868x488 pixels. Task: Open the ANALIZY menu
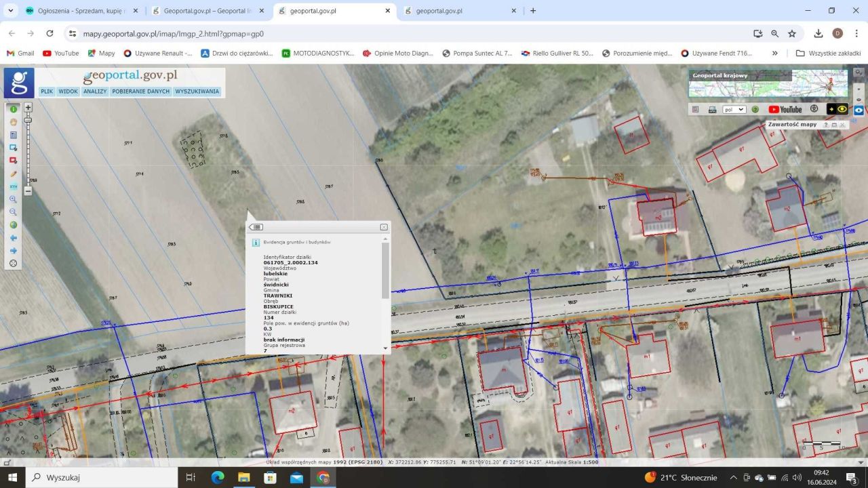click(95, 91)
